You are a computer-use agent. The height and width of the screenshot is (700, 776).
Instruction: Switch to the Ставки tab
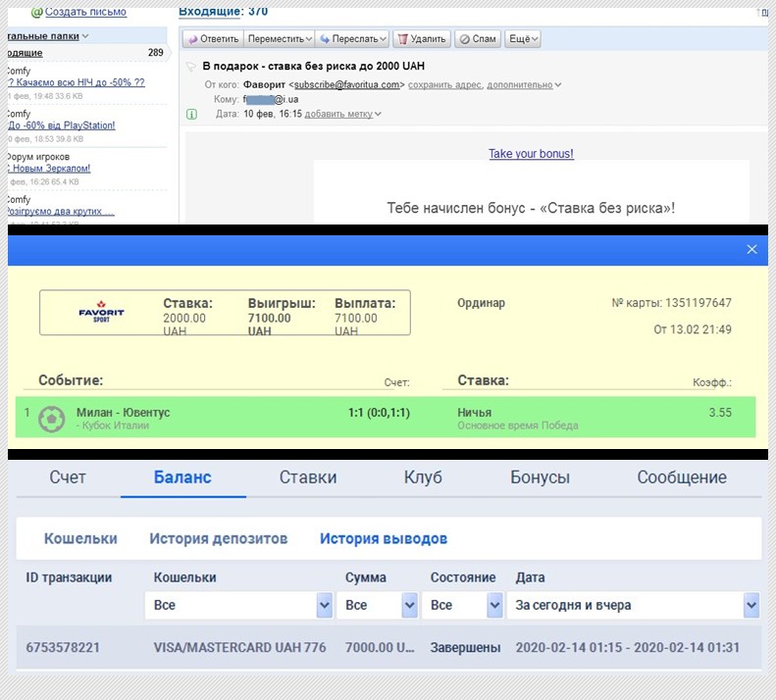[308, 477]
